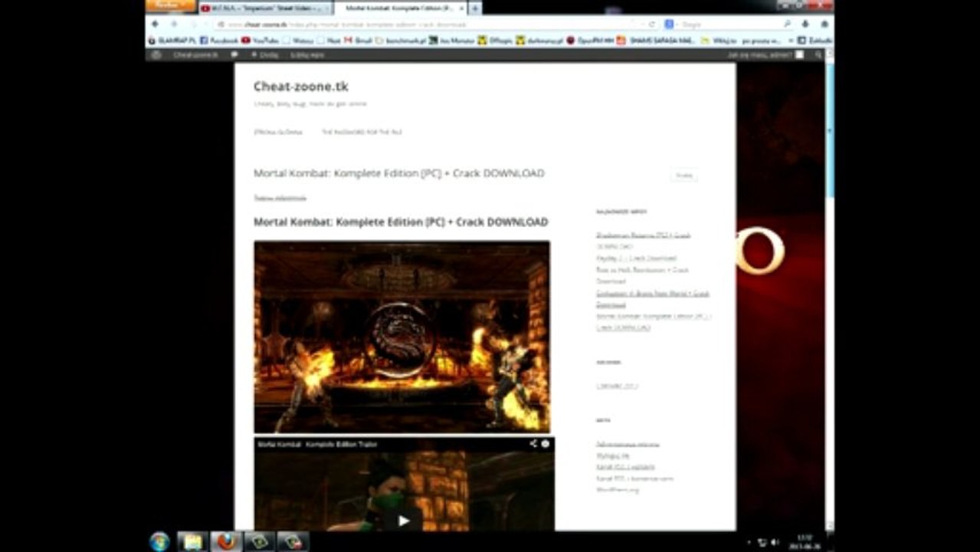Screen dimensions: 980x552
Task: Open the downloads arrow icon
Action: pyautogui.click(x=805, y=25)
